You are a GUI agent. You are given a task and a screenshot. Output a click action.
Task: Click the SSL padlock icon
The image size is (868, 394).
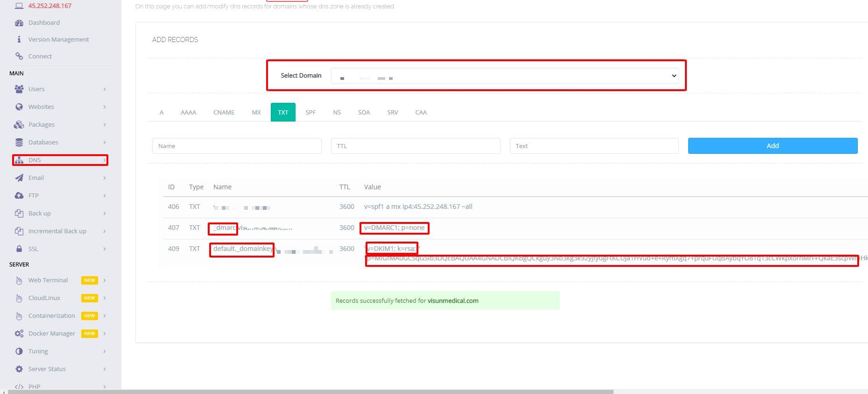point(19,249)
